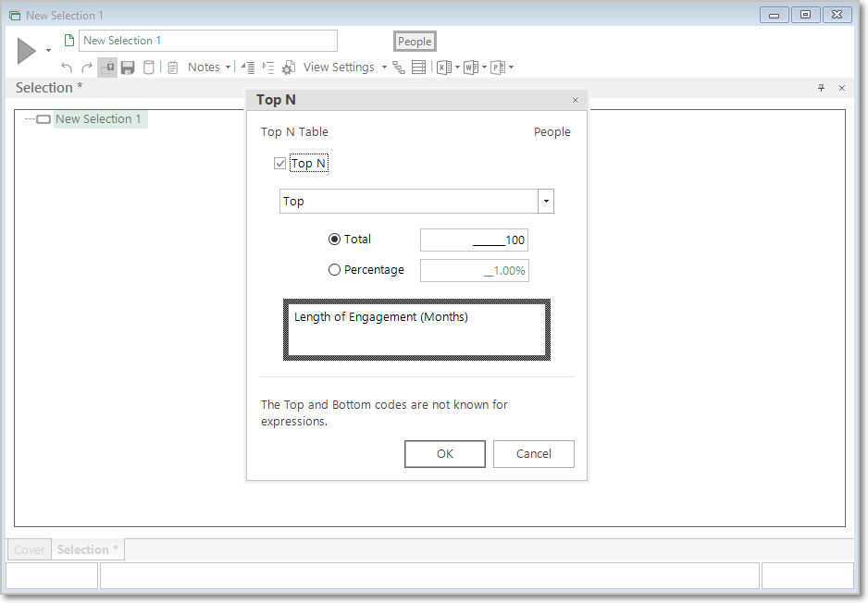Open the dropdown arrow beside the Play button
The width and height of the screenshot is (868, 603).
click(49, 51)
